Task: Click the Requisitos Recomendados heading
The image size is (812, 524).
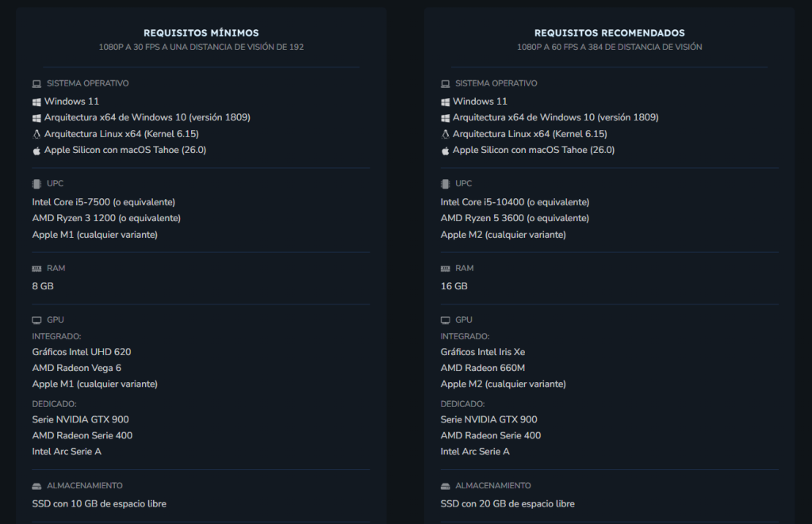Action: pos(609,33)
